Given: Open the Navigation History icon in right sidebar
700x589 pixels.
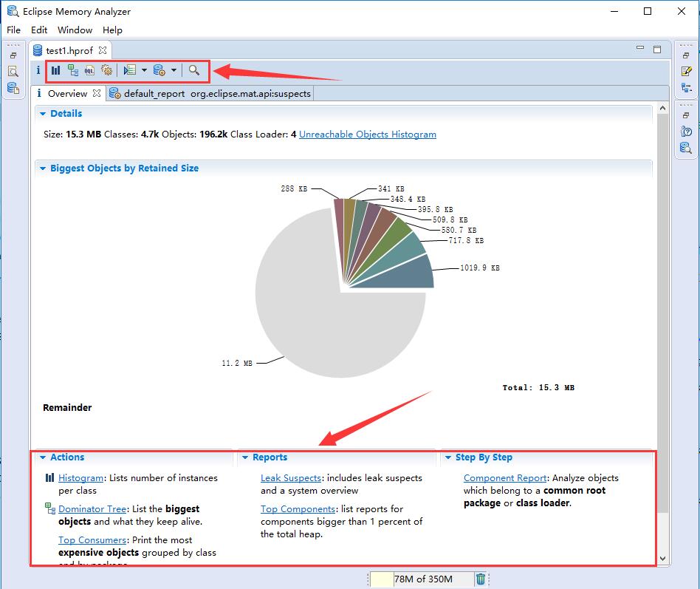Looking at the screenshot, I should pyautogui.click(x=687, y=88).
